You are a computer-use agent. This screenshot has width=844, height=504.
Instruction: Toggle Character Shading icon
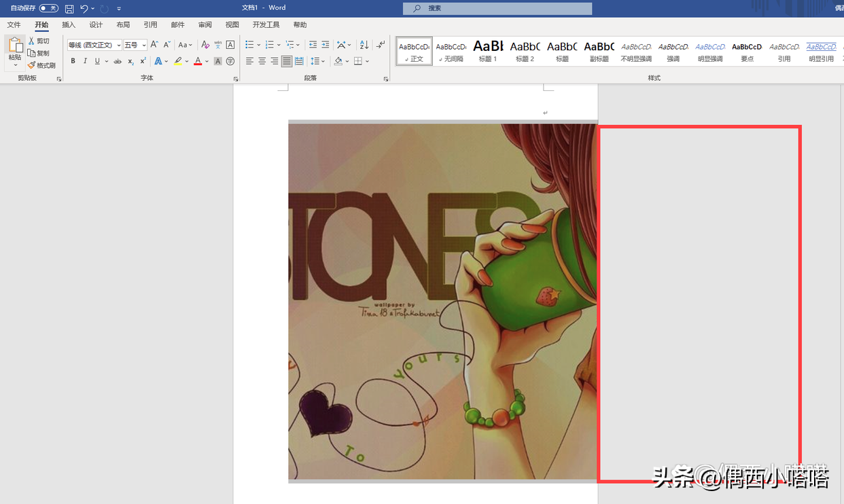pos(217,61)
